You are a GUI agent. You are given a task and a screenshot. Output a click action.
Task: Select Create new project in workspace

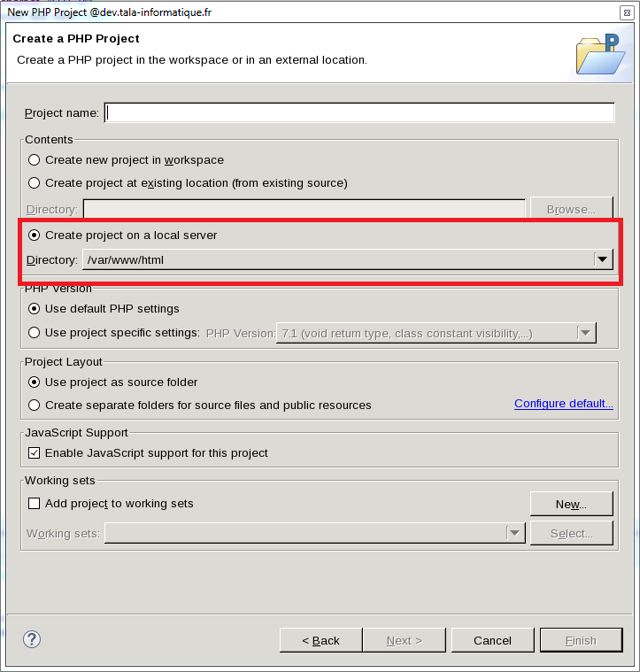tap(35, 160)
